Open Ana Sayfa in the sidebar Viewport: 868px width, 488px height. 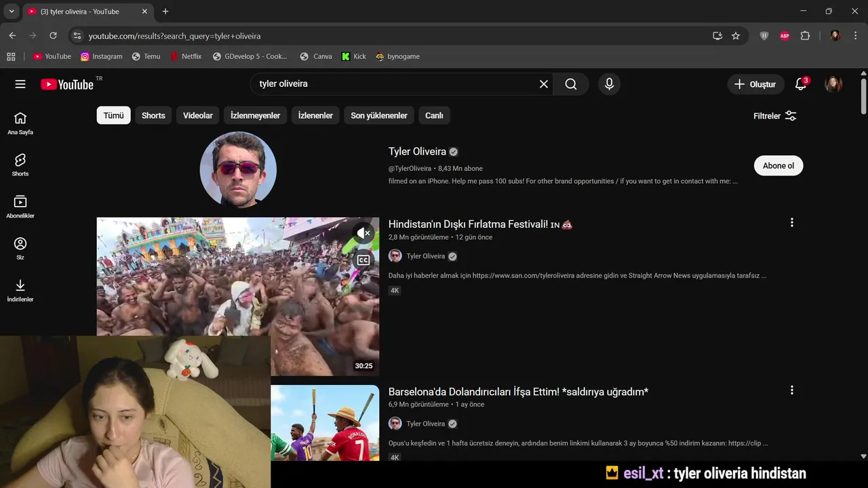[20, 123]
